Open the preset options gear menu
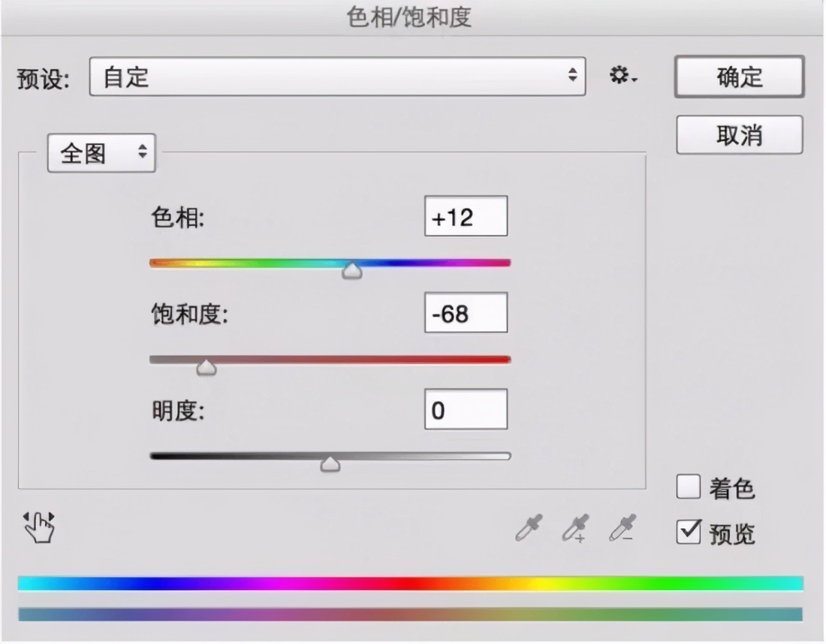The image size is (826, 644). pyautogui.click(x=623, y=76)
